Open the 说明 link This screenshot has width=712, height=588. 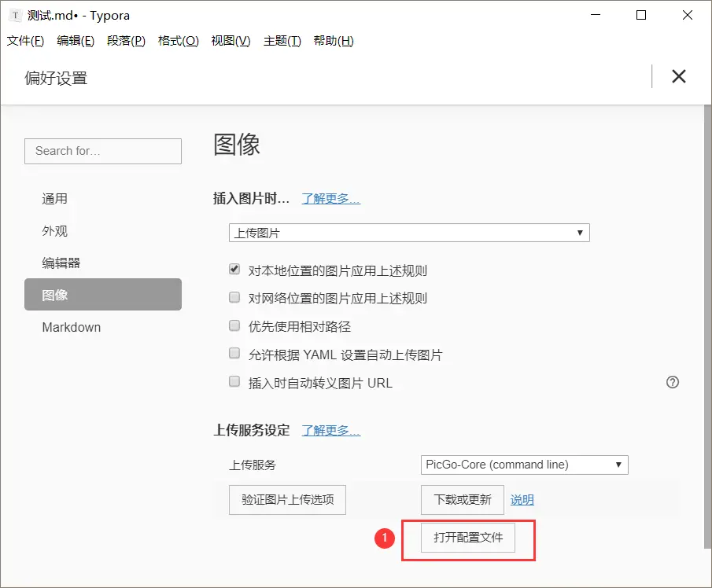pyautogui.click(x=522, y=500)
